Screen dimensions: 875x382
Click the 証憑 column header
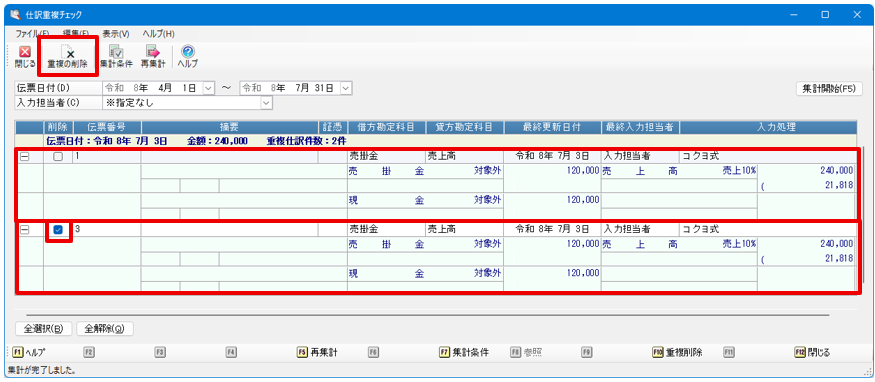coord(333,127)
